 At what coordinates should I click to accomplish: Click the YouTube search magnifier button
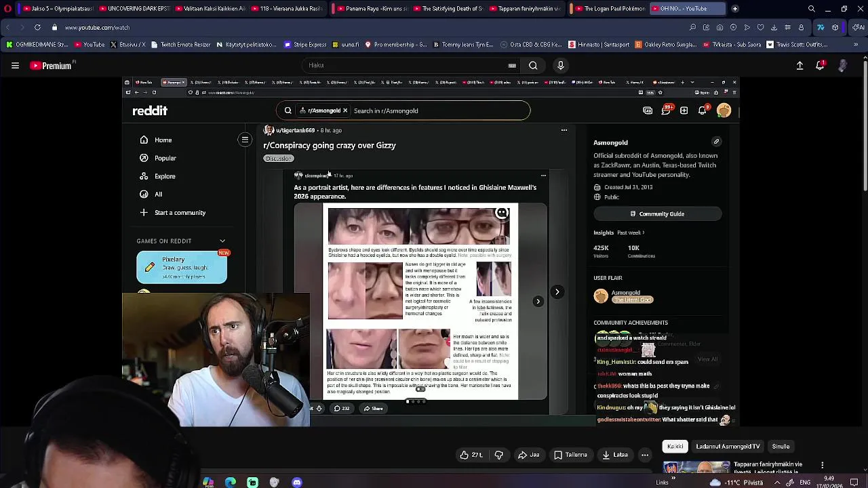[x=533, y=66]
